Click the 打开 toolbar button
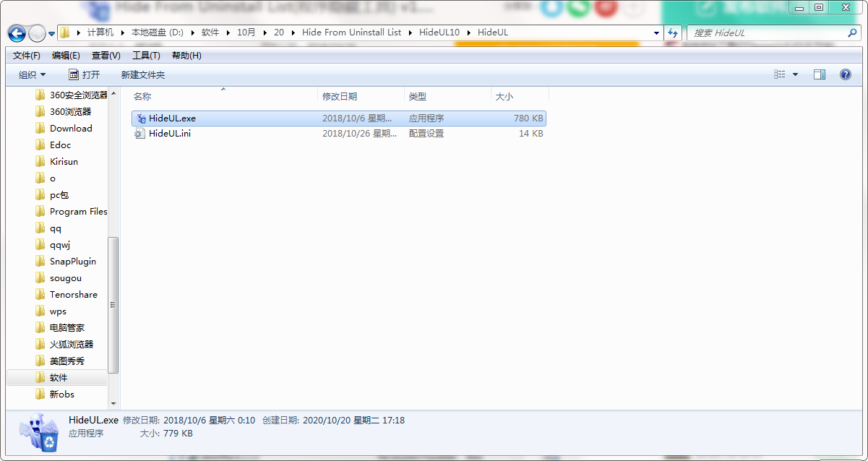This screenshot has width=868, height=461. click(84, 74)
